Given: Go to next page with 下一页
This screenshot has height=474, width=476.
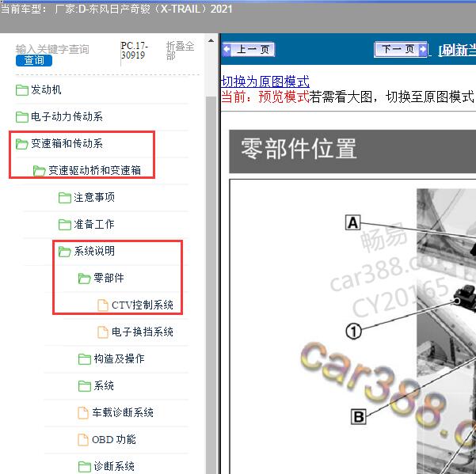Looking at the screenshot, I should 401,49.
